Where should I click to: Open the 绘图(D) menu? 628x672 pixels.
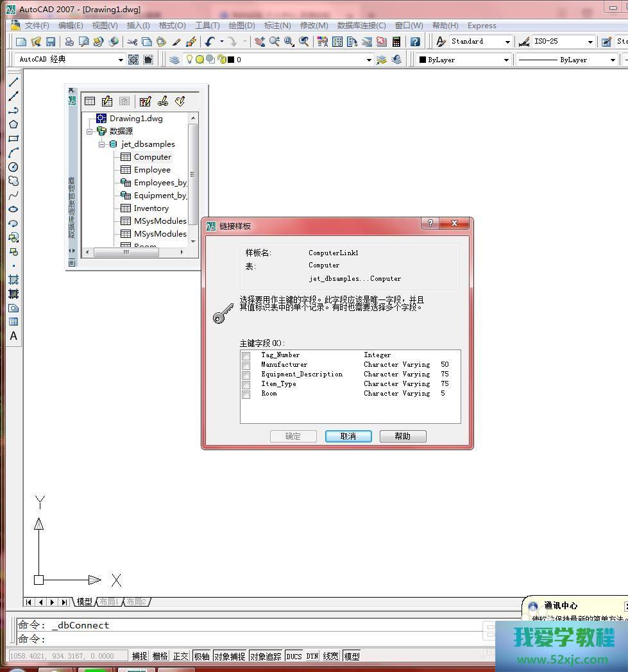click(242, 26)
